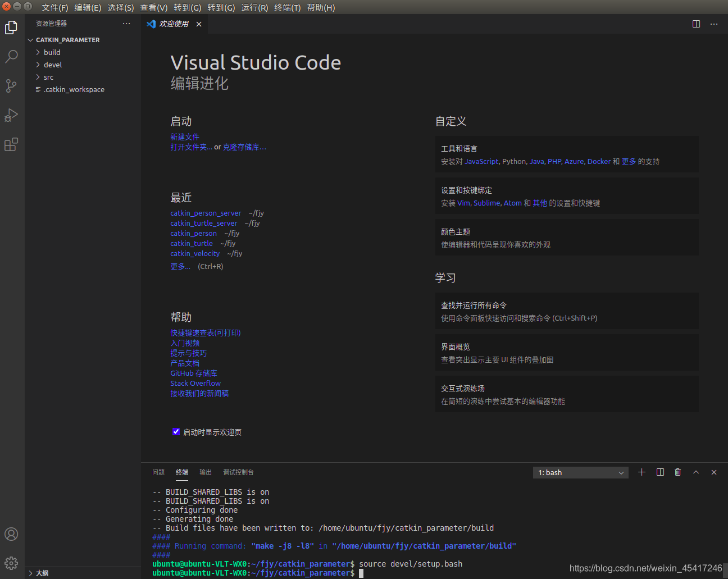Open editor more actions ellipsis
The height and width of the screenshot is (579, 728).
click(714, 24)
